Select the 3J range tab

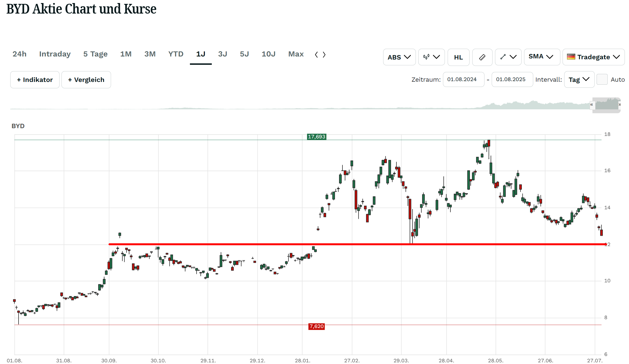(223, 54)
